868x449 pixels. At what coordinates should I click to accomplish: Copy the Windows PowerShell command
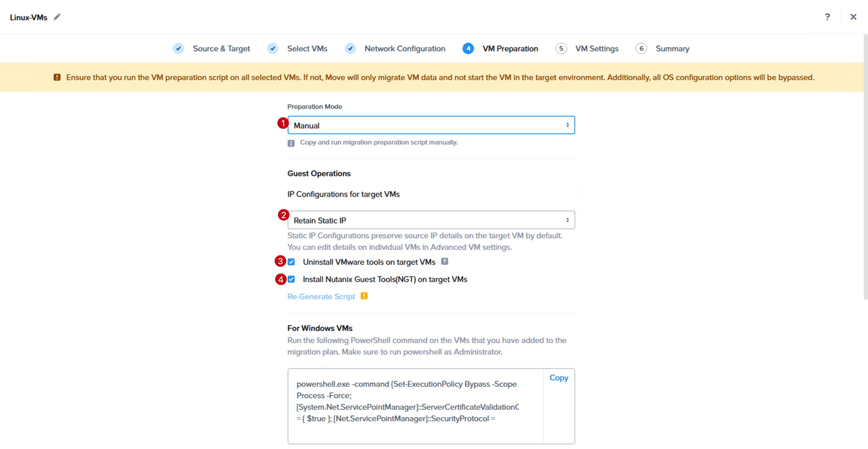click(x=559, y=378)
